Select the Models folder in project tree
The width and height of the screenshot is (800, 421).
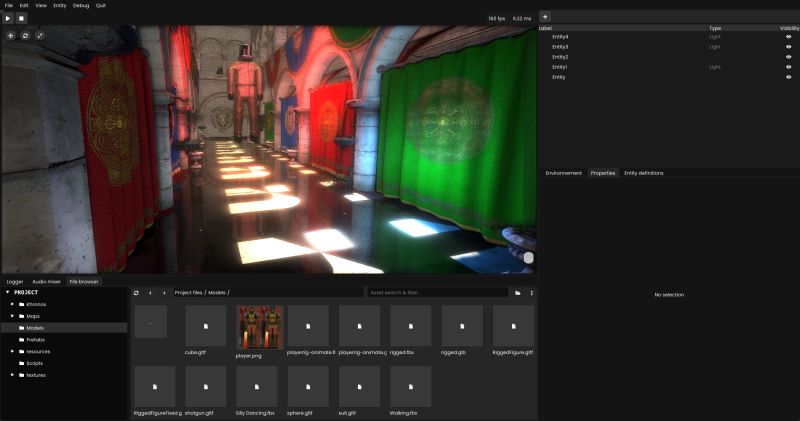64,328
